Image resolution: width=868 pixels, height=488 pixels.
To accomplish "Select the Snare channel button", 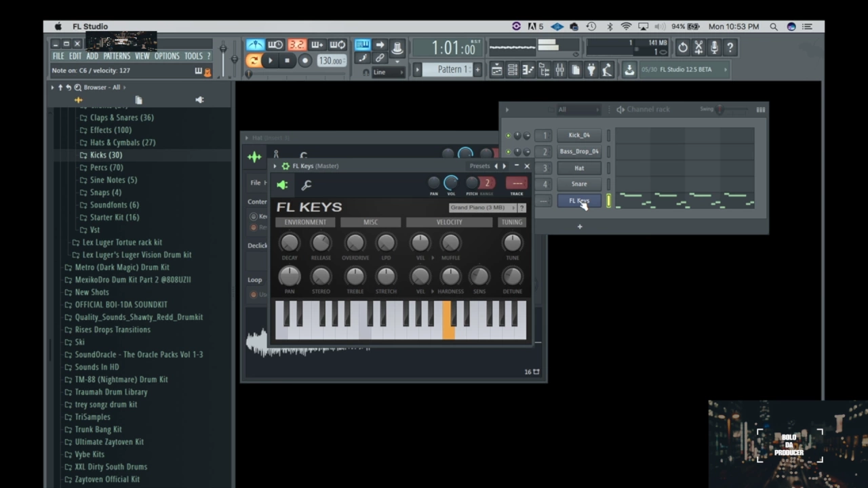I will click(x=579, y=184).
